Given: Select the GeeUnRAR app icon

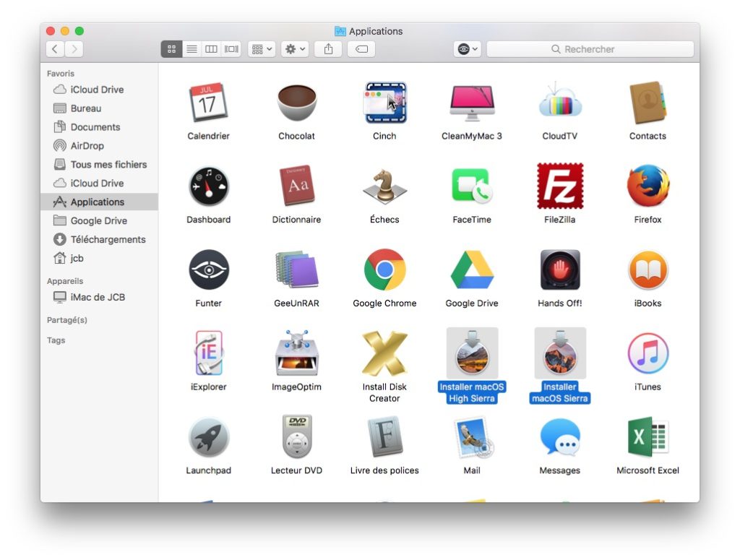Looking at the screenshot, I should 296,270.
